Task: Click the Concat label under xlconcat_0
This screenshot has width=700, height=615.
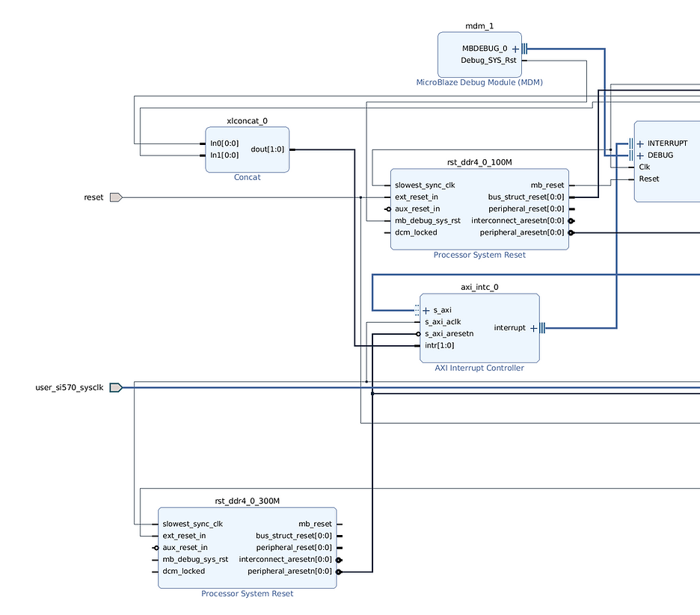Action: 247,178
